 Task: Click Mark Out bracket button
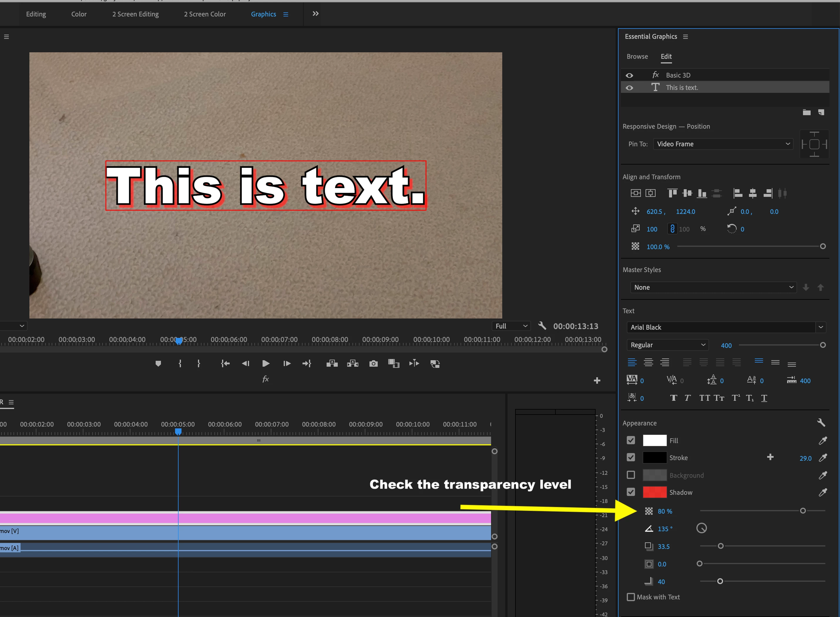(x=199, y=363)
